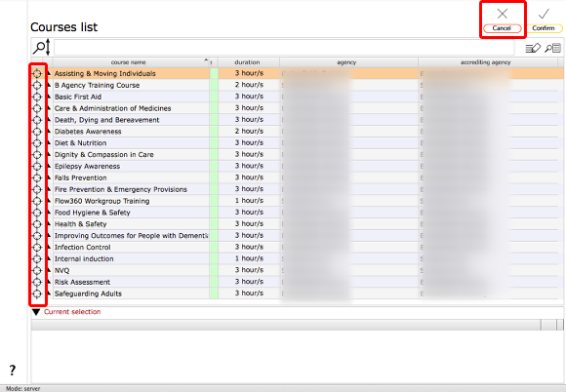Viewport: 566px width, 392px height.
Task: Click the Safeguarding Adults course name
Action: click(x=88, y=294)
